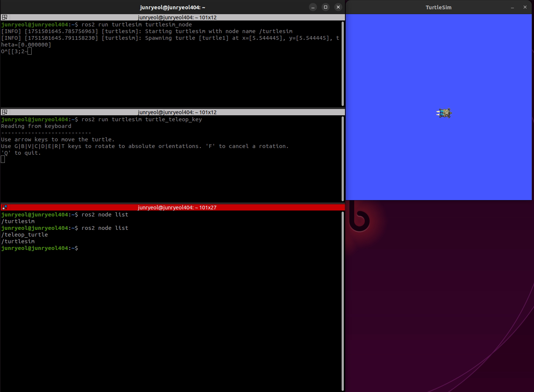534x392 pixels.
Task: Click the 'heta=[0.000000]' text line
Action: 26,45
